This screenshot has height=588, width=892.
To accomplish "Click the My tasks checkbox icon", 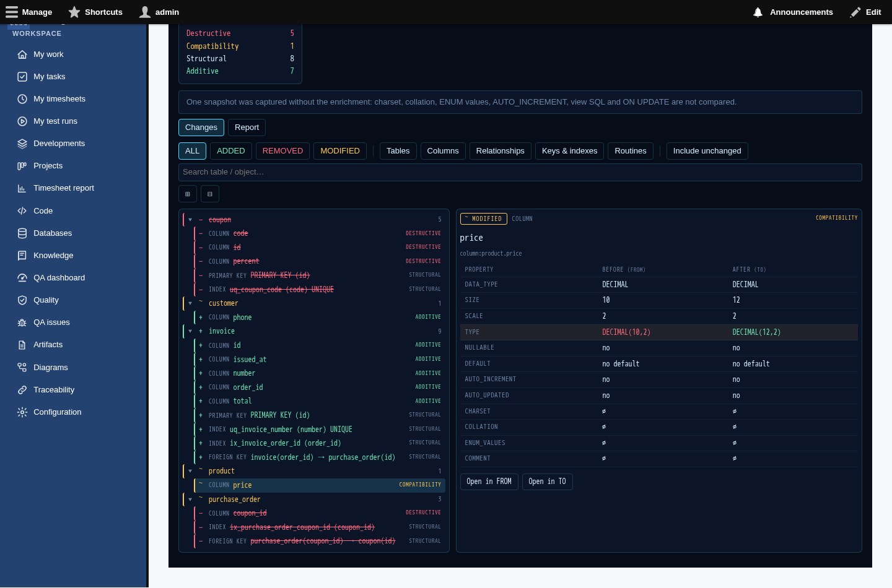I will tap(22, 77).
